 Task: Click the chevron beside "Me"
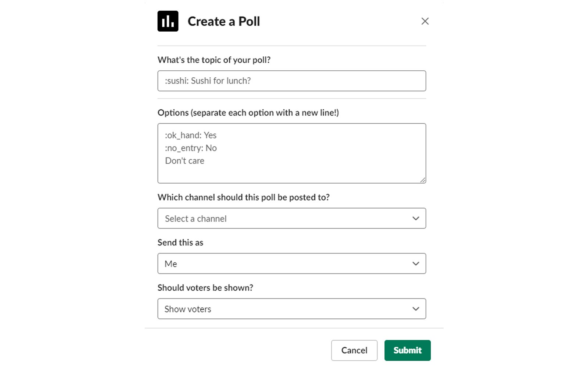[x=416, y=263]
